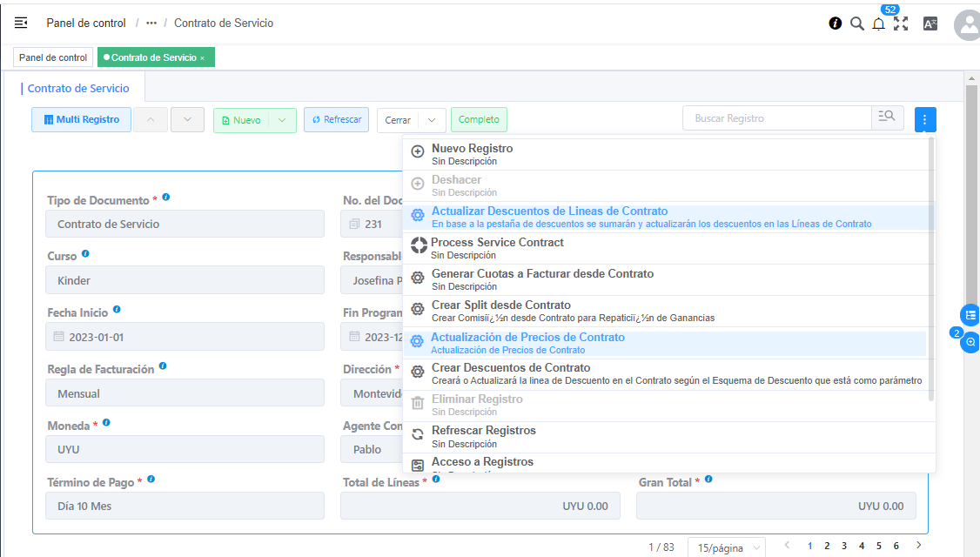This screenshot has width=980, height=557.
Task: Open the notifications bell icon
Action: pos(878,24)
